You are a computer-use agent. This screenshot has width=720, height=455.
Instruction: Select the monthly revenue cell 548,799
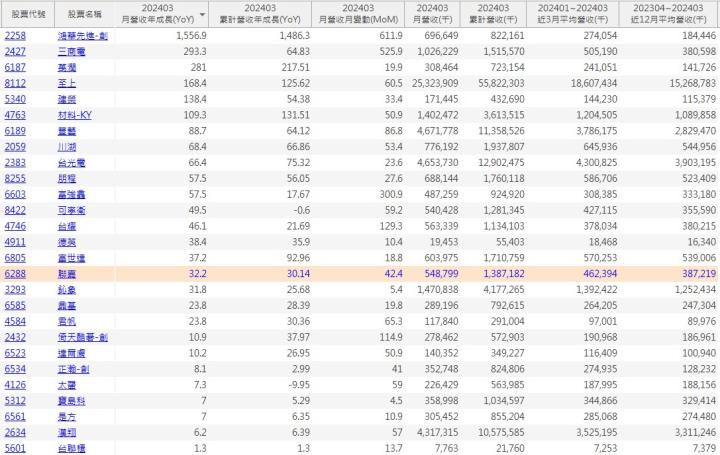tap(441, 274)
